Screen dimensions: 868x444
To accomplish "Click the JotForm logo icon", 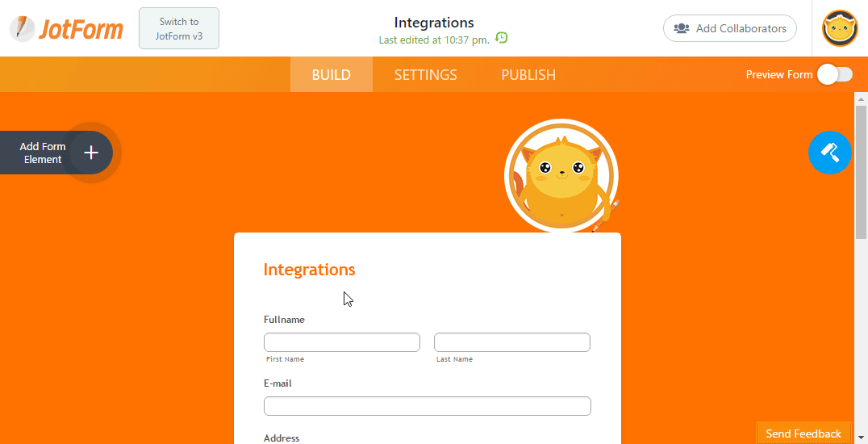I will point(23,28).
